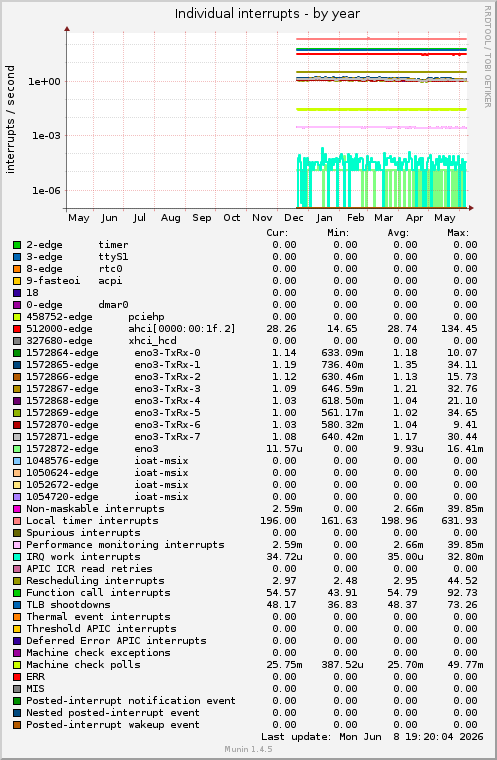
Task: Click the May marker at the axis end
Action: coord(445,218)
